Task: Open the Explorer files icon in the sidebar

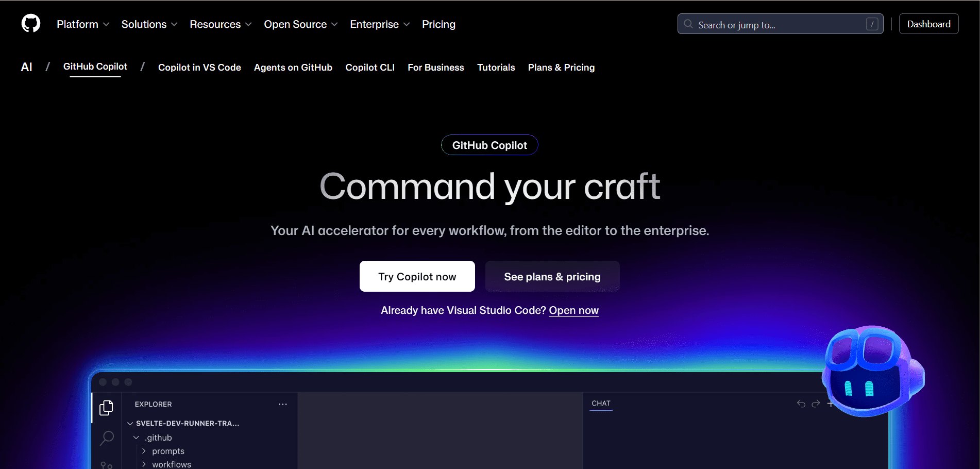Action: pyautogui.click(x=106, y=408)
